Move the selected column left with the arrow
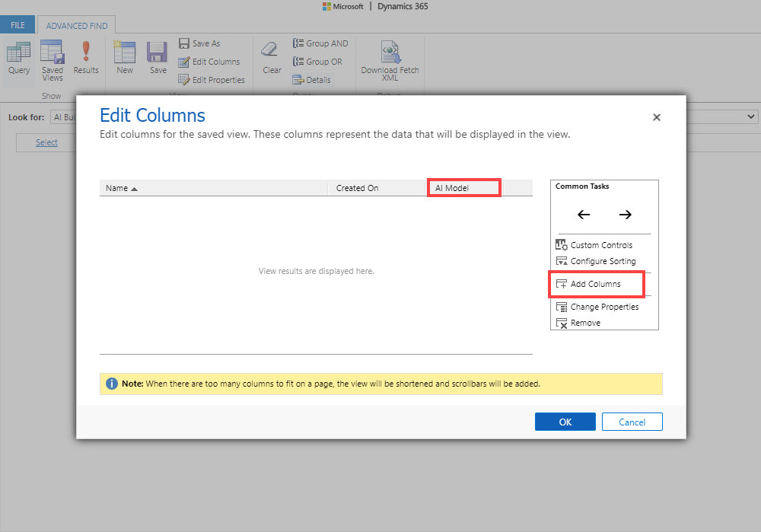761x532 pixels. point(583,215)
